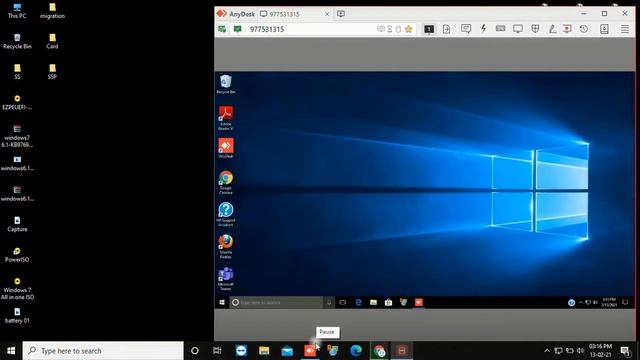The height and width of the screenshot is (360, 640).
Task: Open AnyDesk keyboard settings icon
Action: 500,29
